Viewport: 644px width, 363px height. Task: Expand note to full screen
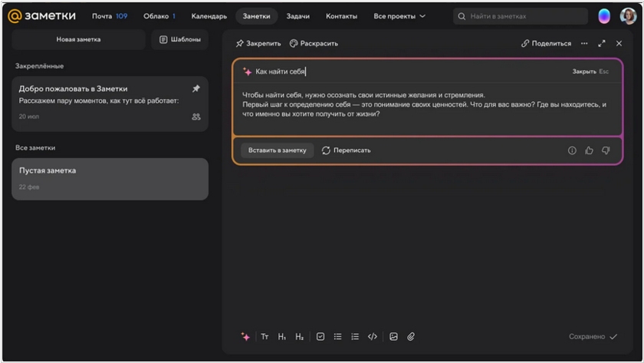[x=602, y=44]
